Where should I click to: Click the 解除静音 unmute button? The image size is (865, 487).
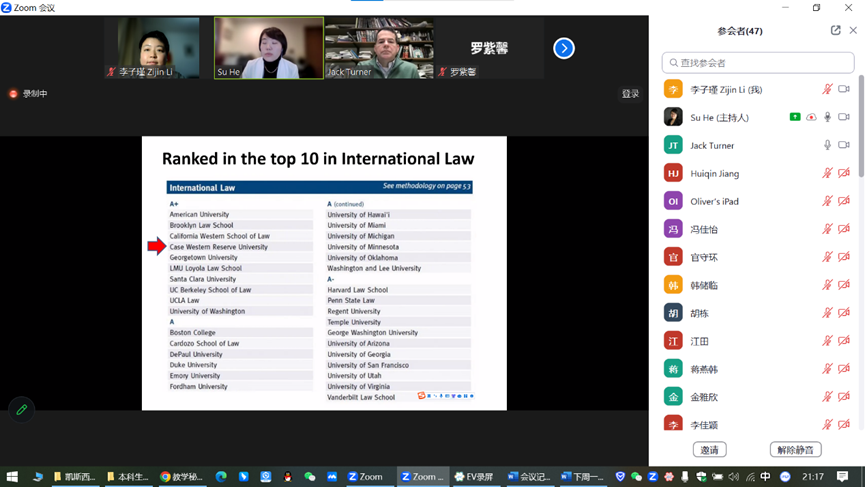(795, 450)
